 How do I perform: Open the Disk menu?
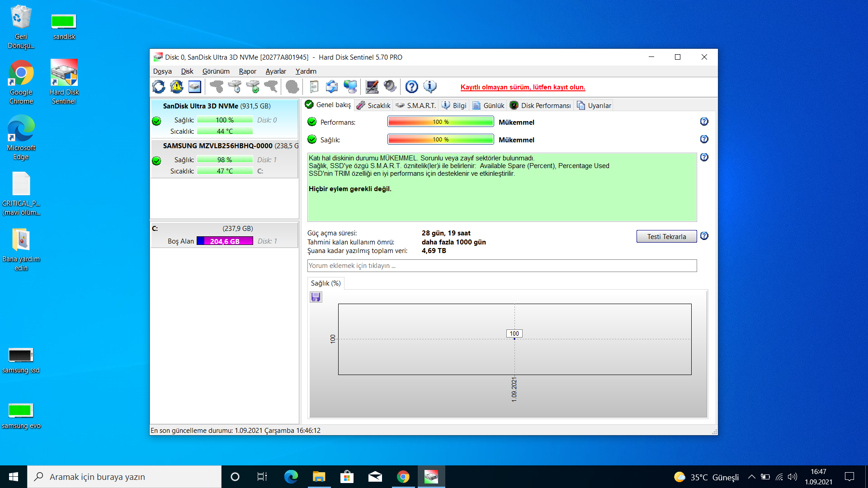(187, 71)
